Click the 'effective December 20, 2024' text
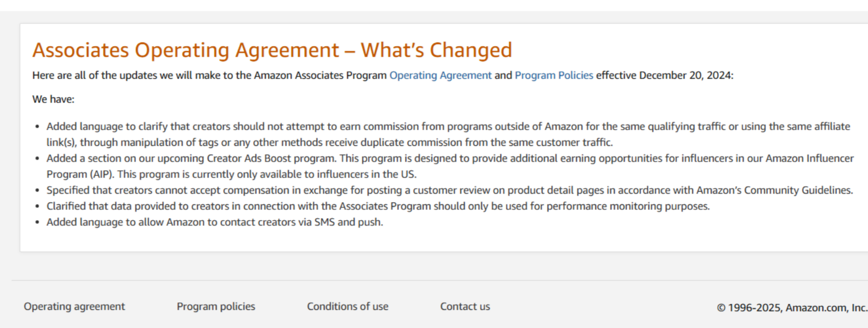 tap(664, 75)
